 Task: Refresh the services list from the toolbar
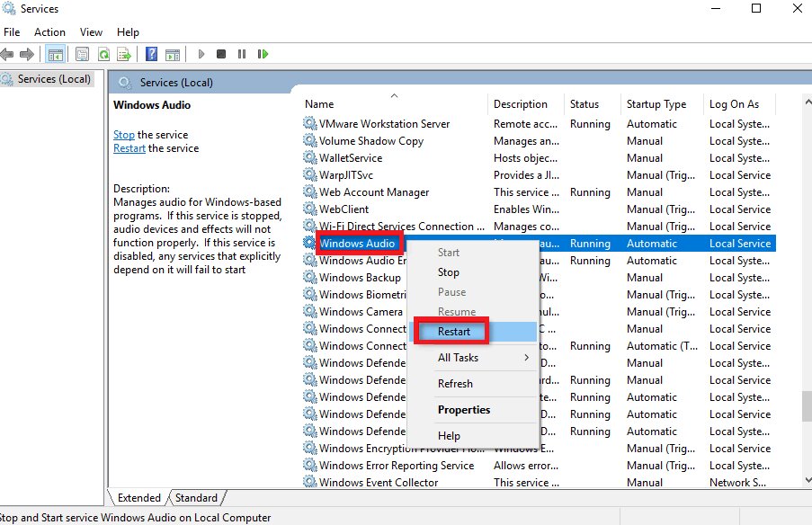tap(103, 54)
